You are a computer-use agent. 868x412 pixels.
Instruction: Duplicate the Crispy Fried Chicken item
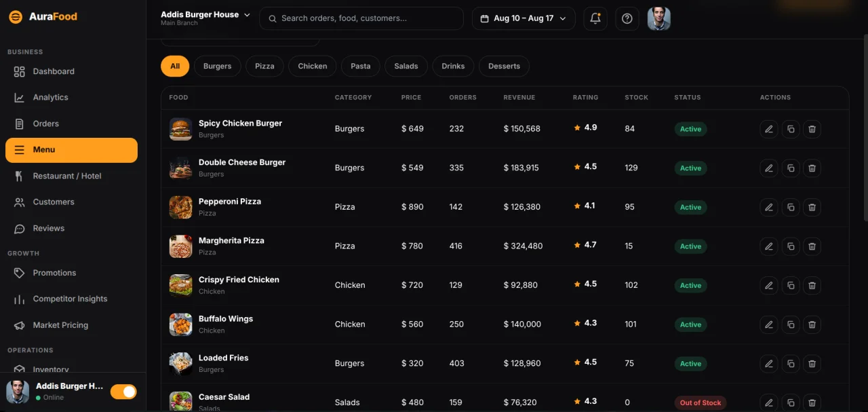(791, 285)
